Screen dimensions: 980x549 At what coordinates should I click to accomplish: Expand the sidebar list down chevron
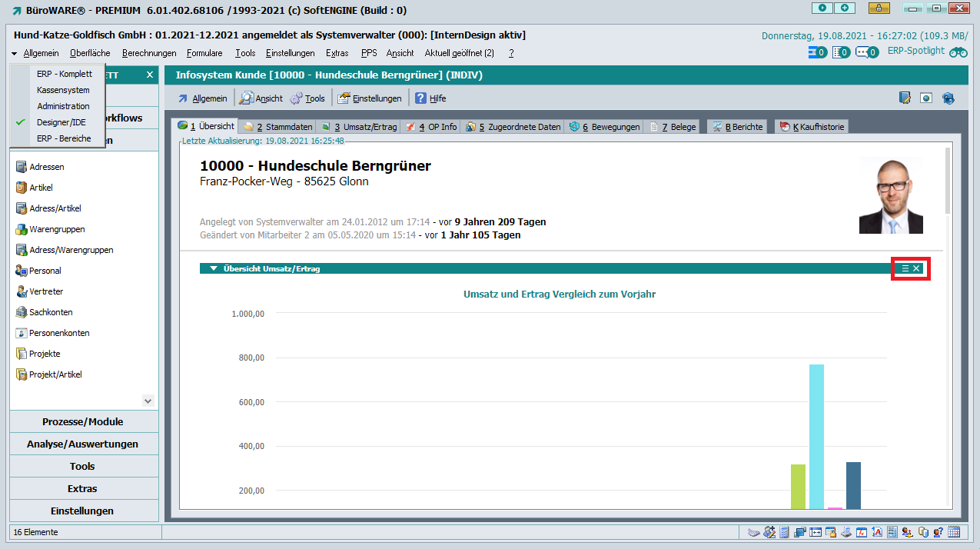tap(148, 401)
